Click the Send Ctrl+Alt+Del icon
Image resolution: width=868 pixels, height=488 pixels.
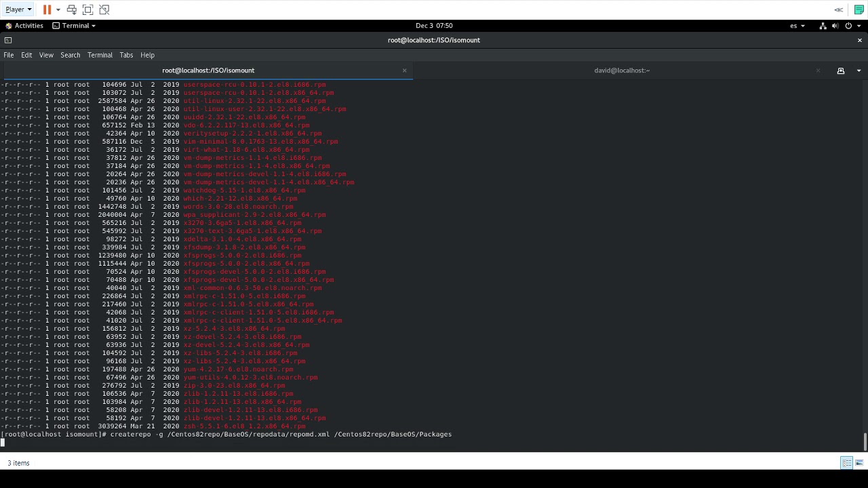(71, 9)
